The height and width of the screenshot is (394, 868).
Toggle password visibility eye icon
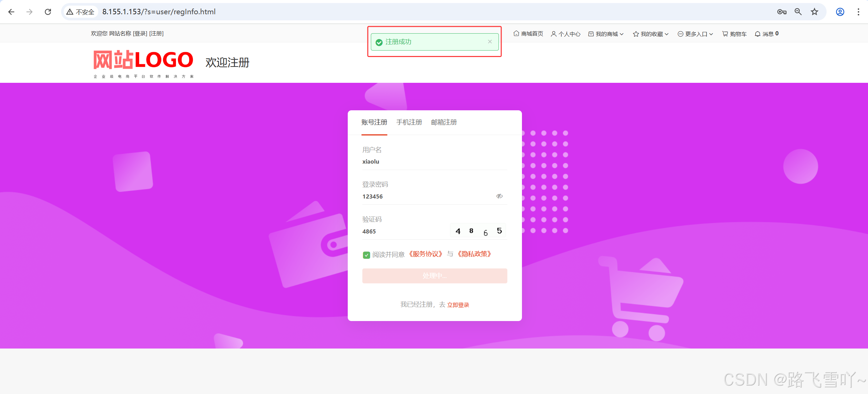pos(499,196)
